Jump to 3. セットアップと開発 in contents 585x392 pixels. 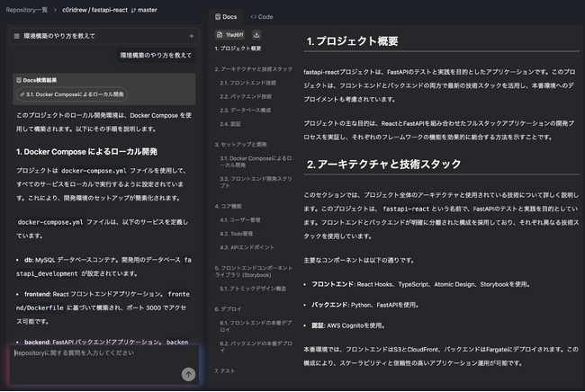[x=240, y=145]
